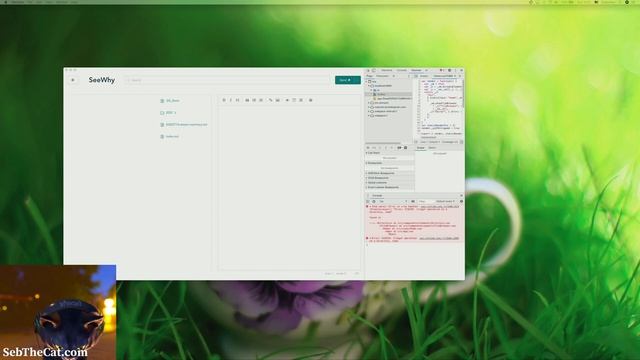This screenshot has height=360, width=640.
Task: Toggle the DevTools device toolbar icon
Action: coord(373,71)
